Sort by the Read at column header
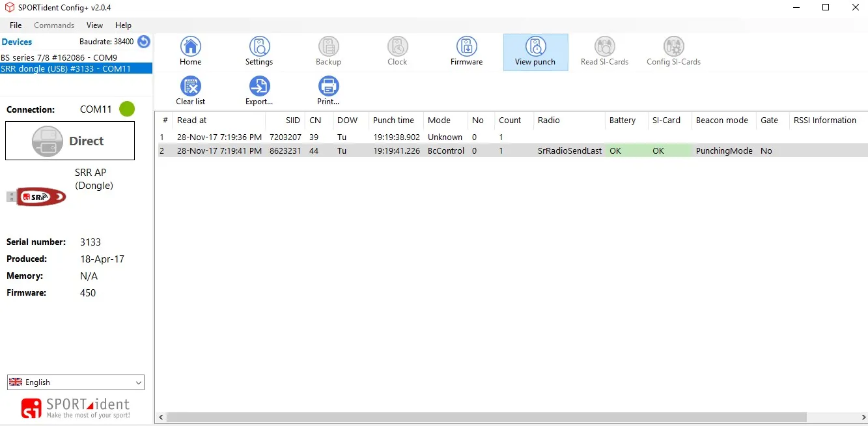868x426 pixels. [x=219, y=121]
